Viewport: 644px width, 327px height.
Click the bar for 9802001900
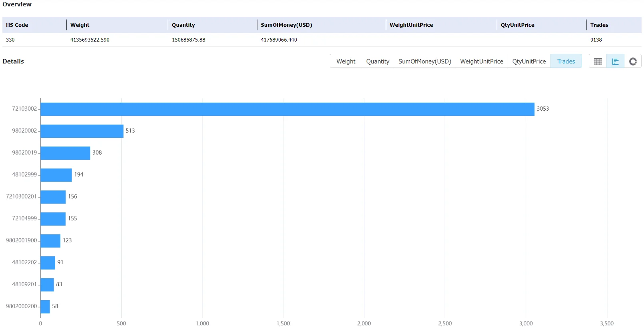[x=50, y=241]
